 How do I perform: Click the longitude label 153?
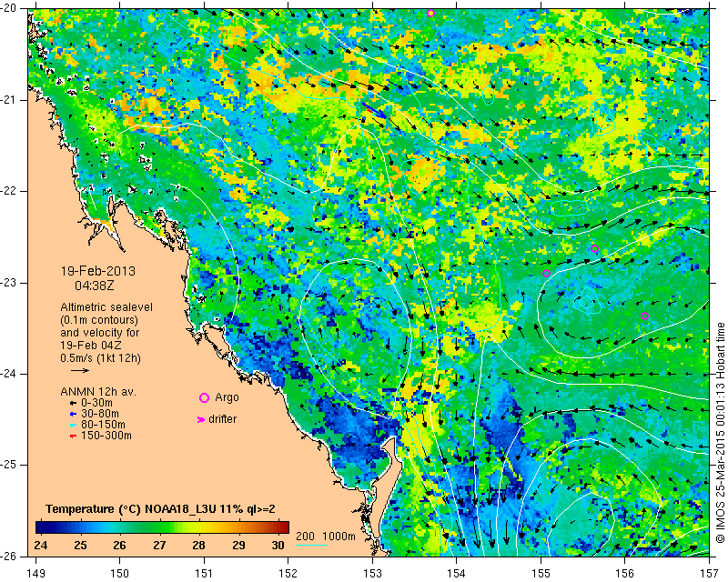(372, 573)
